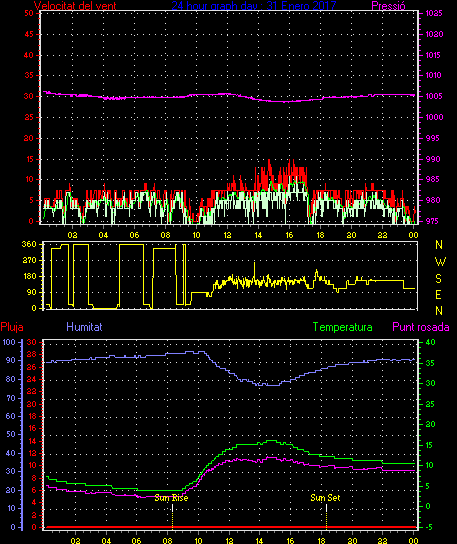Click the 'Temperatura' legend label
The width and height of the screenshot is (457, 544).
point(342,327)
